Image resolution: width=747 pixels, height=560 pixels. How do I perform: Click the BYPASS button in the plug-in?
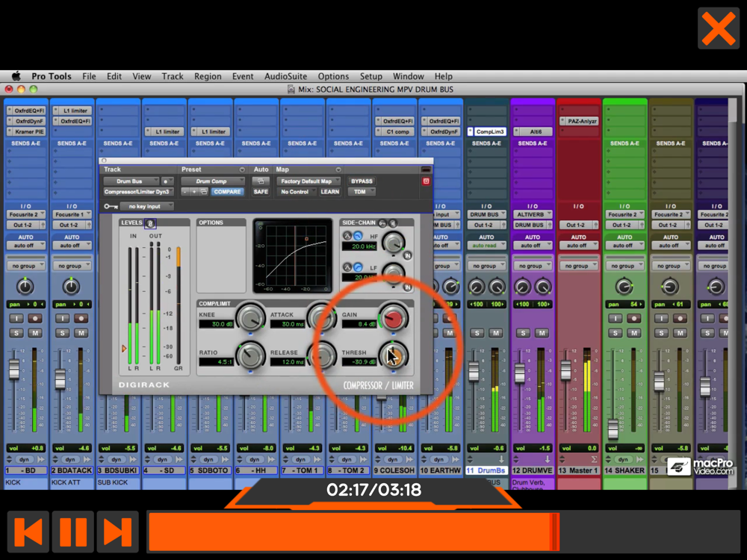pyautogui.click(x=362, y=181)
